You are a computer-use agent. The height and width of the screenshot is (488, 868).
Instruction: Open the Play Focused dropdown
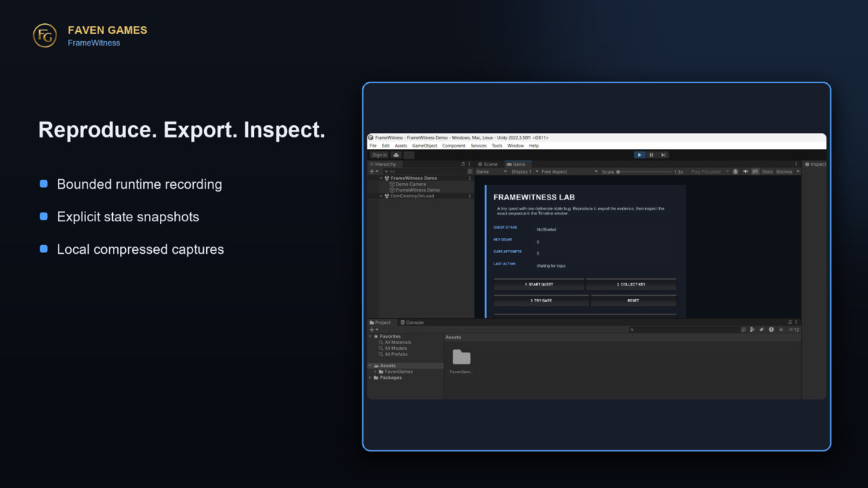710,171
